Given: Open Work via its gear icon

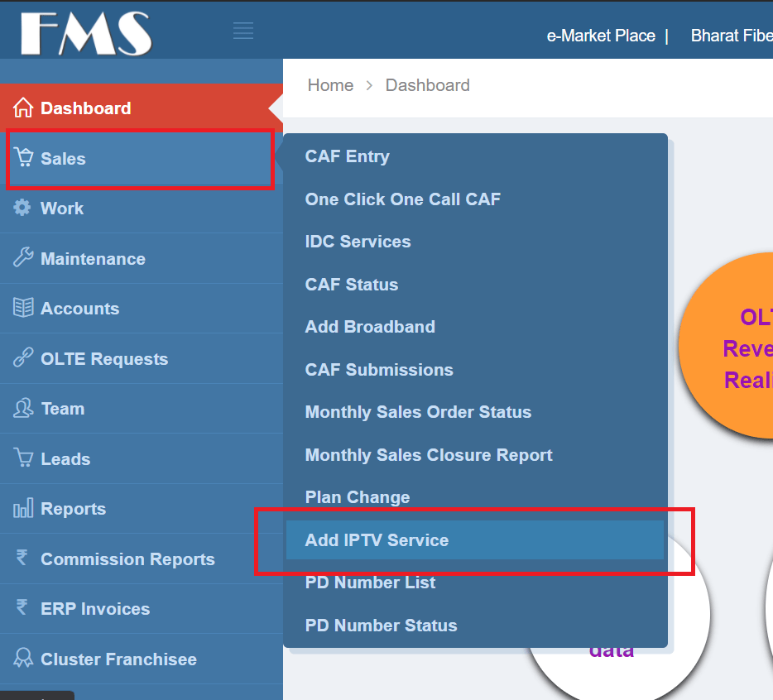Looking at the screenshot, I should tap(23, 208).
